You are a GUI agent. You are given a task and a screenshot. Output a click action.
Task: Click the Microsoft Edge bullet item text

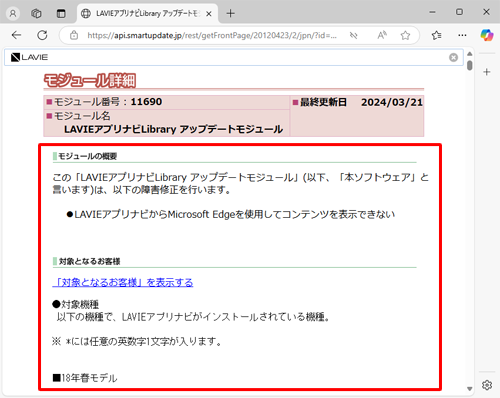[231, 214]
